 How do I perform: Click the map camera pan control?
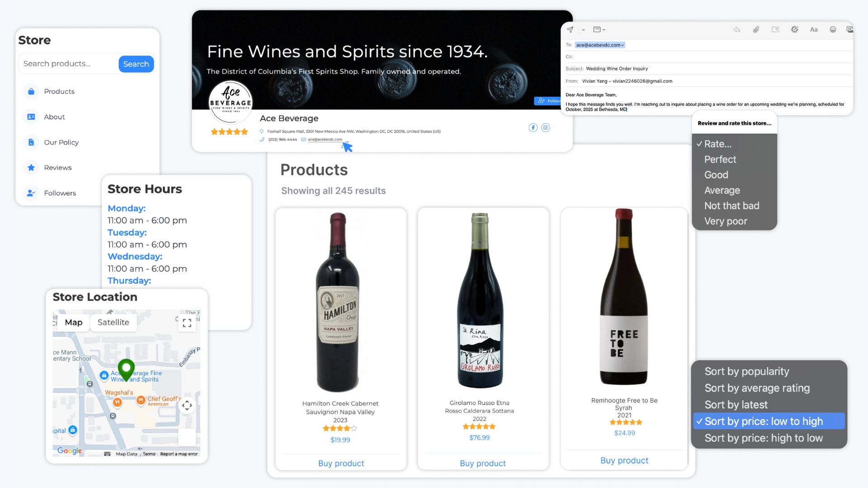click(x=187, y=406)
